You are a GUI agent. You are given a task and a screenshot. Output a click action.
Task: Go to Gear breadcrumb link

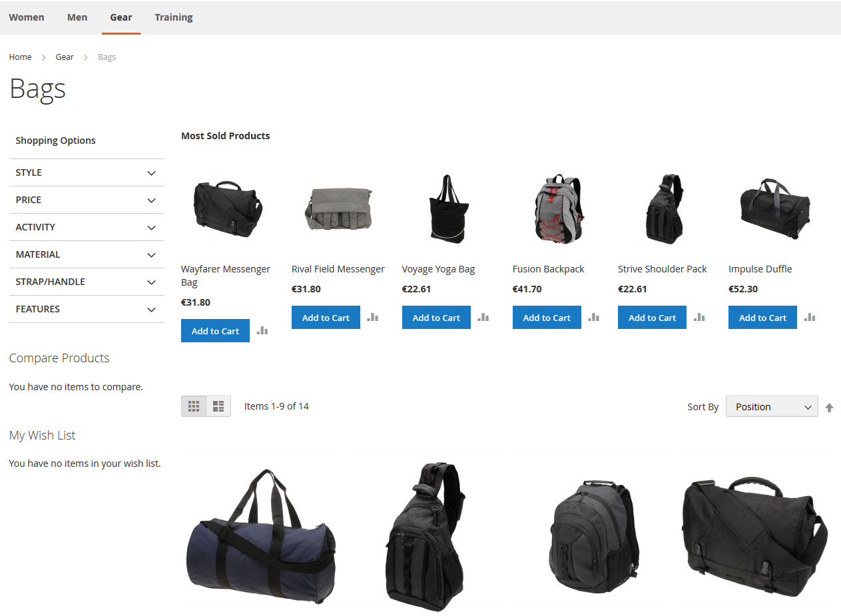point(65,57)
